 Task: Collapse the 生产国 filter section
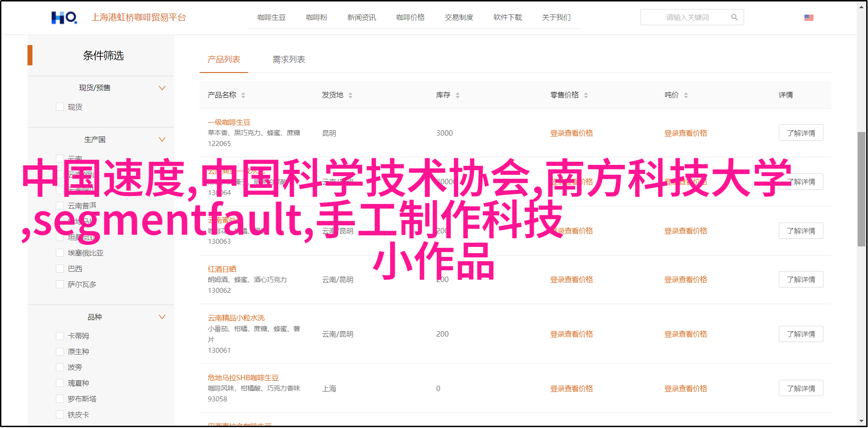(x=162, y=139)
